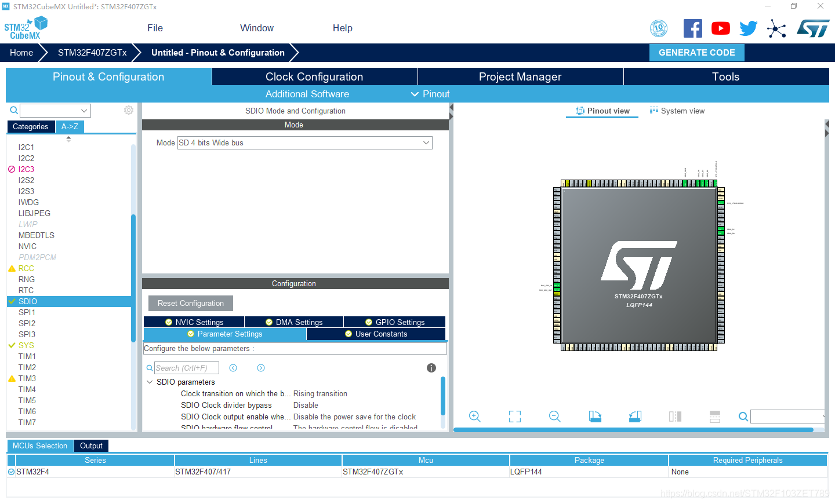Click the vertical split view icon
Screen dimensions: 835x504
coord(675,417)
